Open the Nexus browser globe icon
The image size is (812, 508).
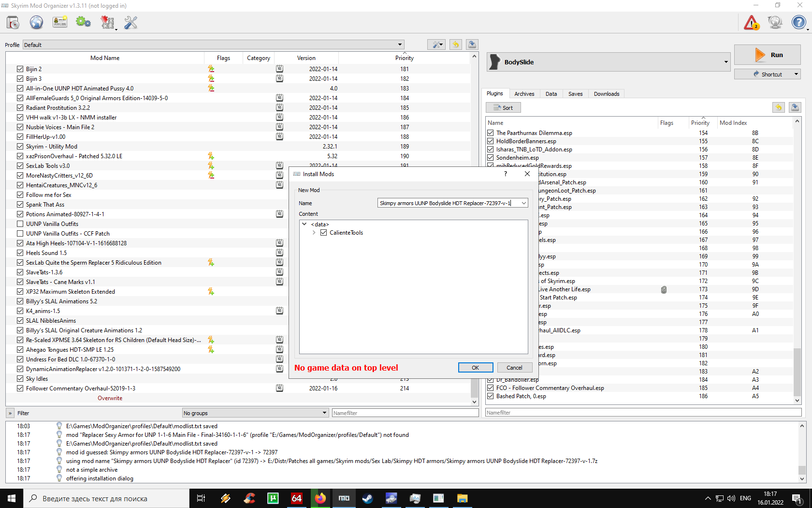[x=36, y=22]
